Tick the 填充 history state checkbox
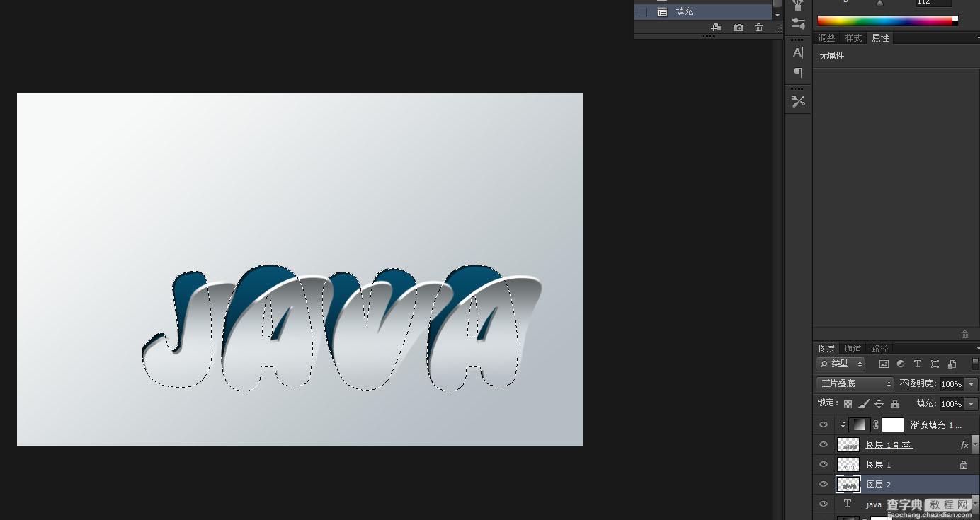 pos(642,12)
